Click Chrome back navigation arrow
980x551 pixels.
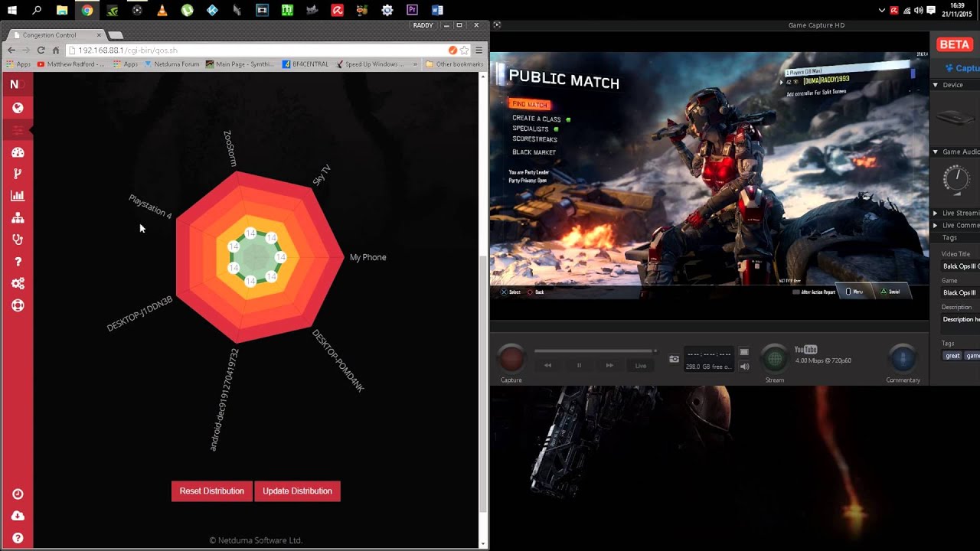pos(11,50)
